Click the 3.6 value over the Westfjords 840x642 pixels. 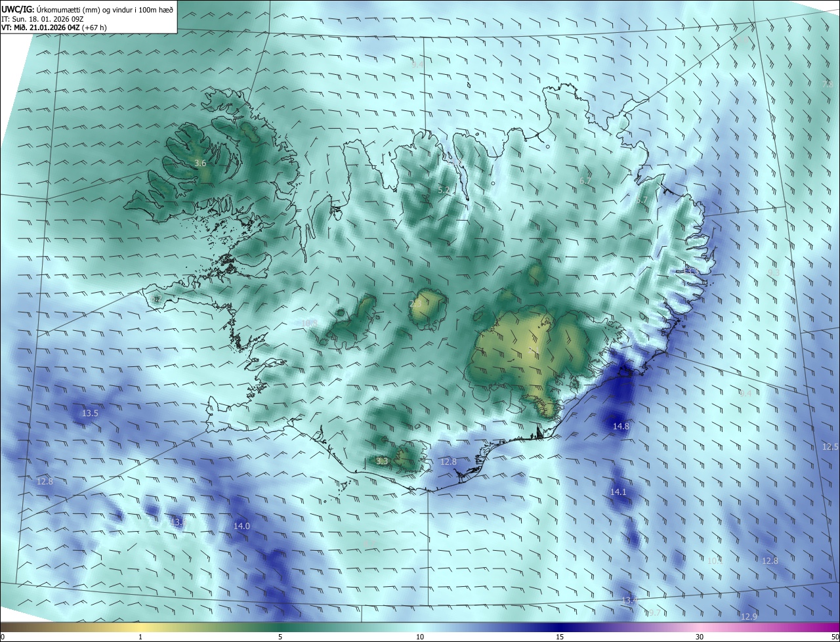[201, 163]
